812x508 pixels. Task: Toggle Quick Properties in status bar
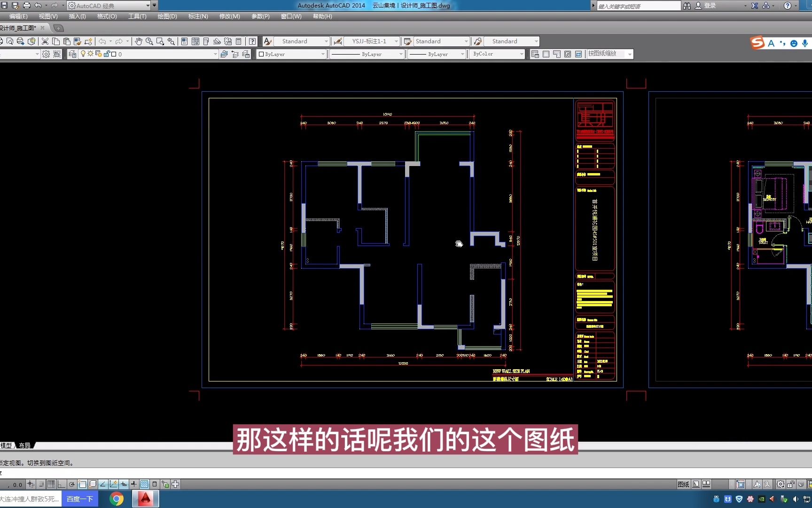click(155, 484)
